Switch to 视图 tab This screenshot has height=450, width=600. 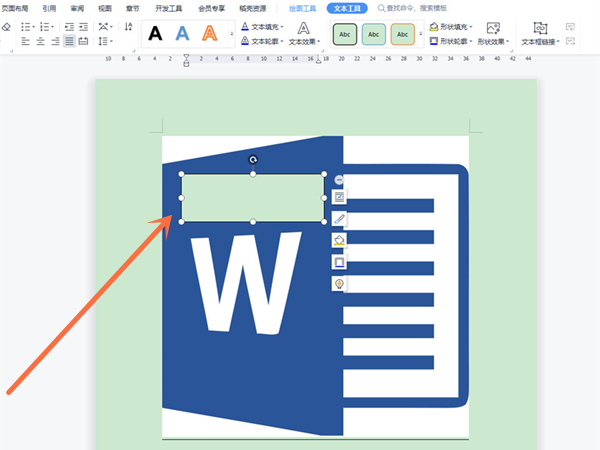105,8
